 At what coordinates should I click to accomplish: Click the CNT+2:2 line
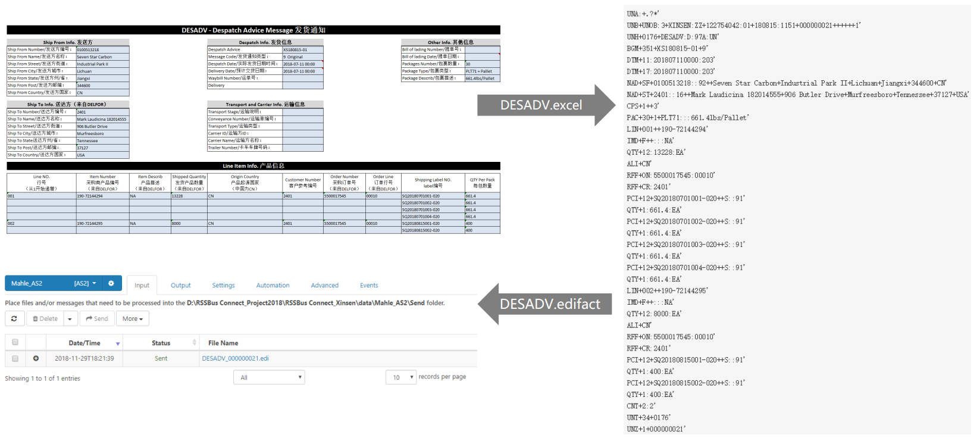click(642, 406)
